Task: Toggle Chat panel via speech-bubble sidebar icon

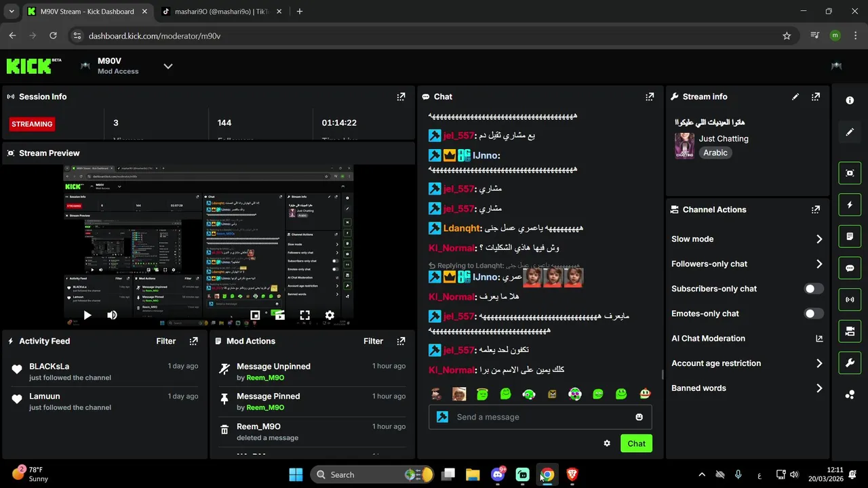Action: 850,268
